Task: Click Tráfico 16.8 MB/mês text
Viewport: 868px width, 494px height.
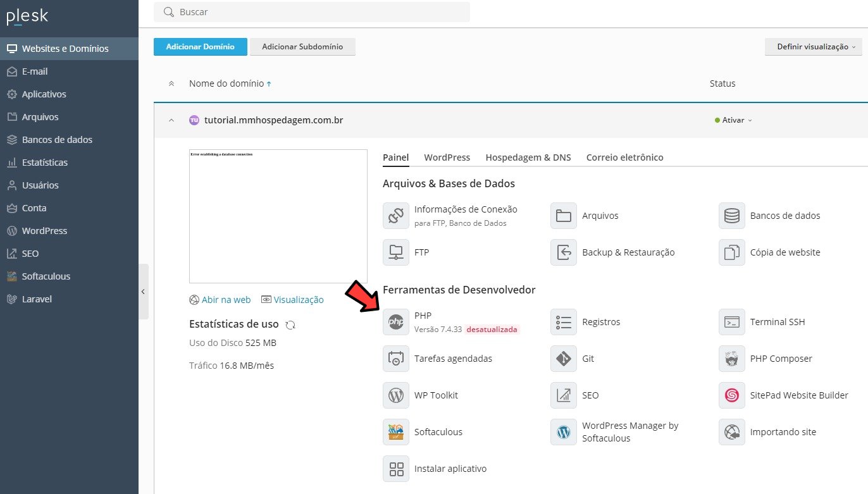Action: click(x=232, y=366)
